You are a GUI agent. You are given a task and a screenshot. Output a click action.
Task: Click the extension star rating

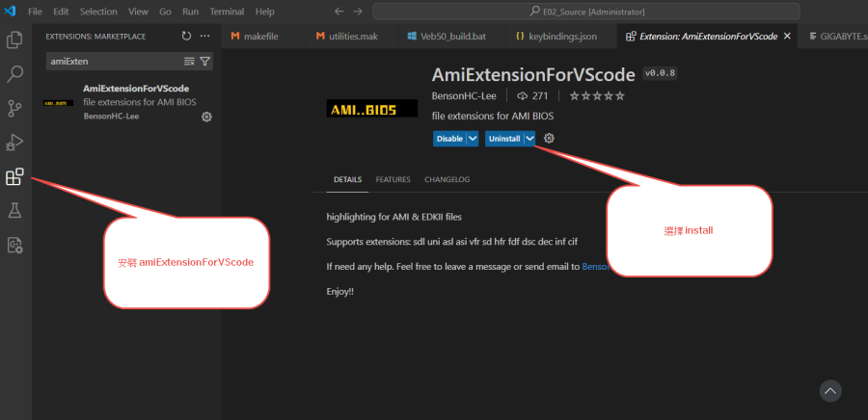point(596,96)
